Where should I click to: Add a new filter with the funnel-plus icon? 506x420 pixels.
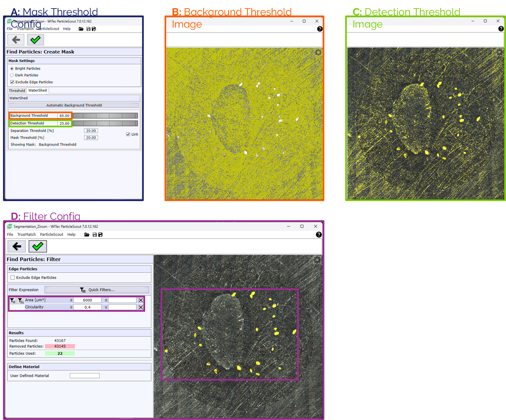pos(12,300)
